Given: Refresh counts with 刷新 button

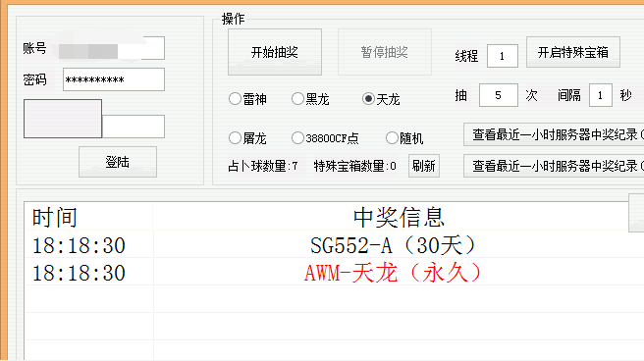Looking at the screenshot, I should point(424,166).
